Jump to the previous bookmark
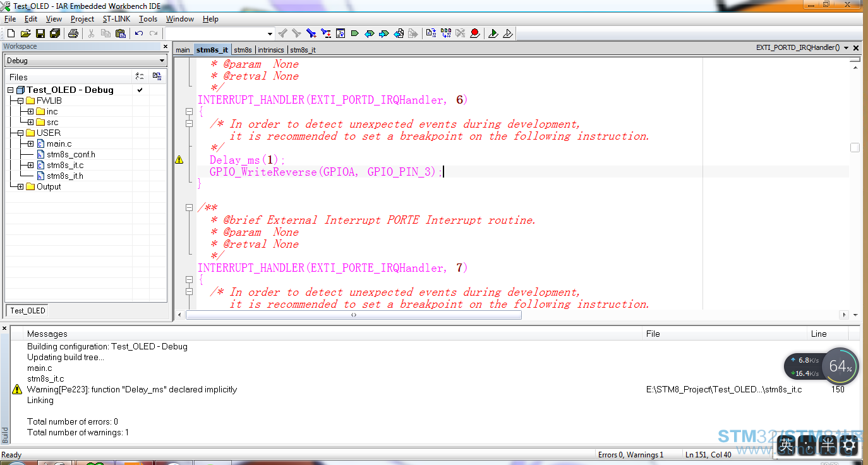Image resolution: width=868 pixels, height=465 pixels. tap(370, 33)
